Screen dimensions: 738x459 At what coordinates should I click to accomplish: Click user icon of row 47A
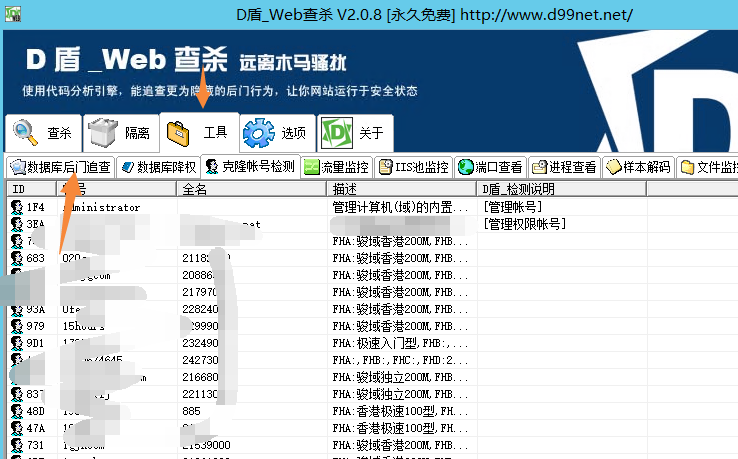pos(16,428)
